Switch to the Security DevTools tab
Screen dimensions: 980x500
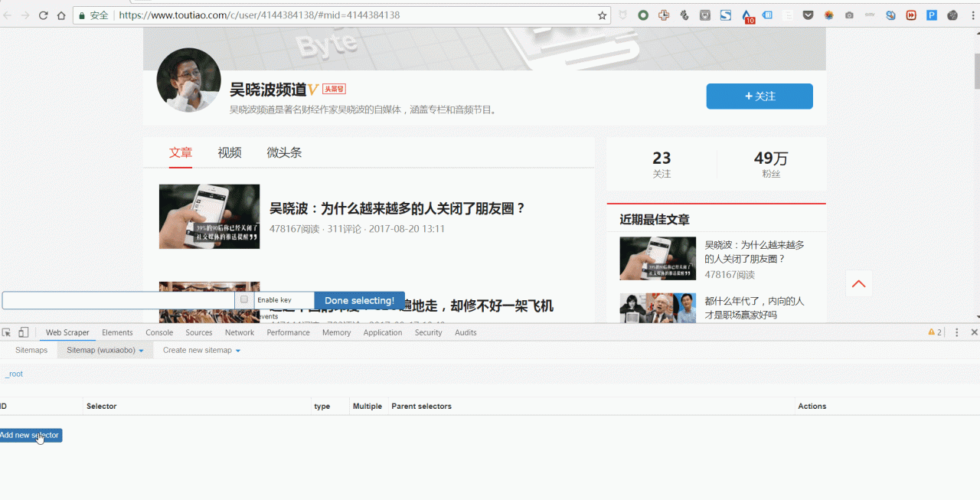click(x=428, y=332)
